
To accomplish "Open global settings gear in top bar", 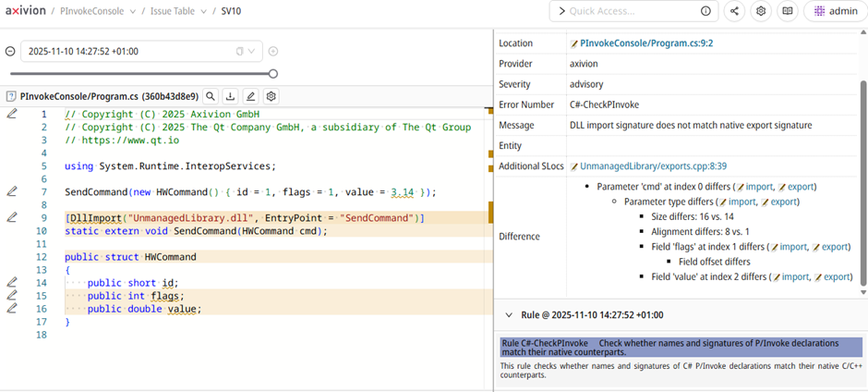I will (761, 11).
